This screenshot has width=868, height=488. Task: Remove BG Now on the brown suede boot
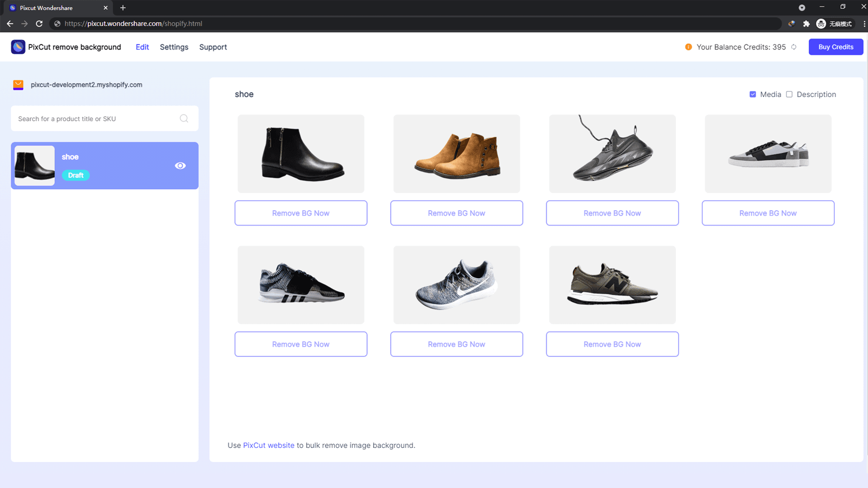coord(456,213)
